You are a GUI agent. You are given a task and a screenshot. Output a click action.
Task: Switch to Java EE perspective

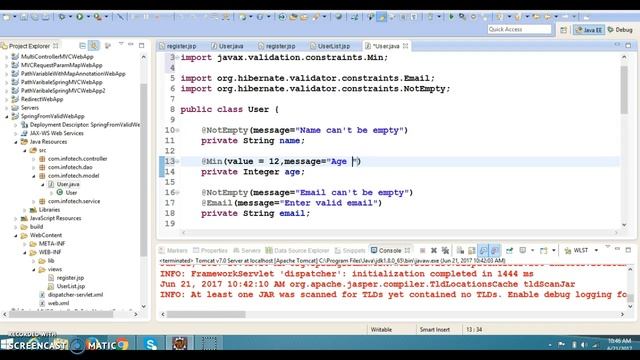pyautogui.click(x=589, y=30)
